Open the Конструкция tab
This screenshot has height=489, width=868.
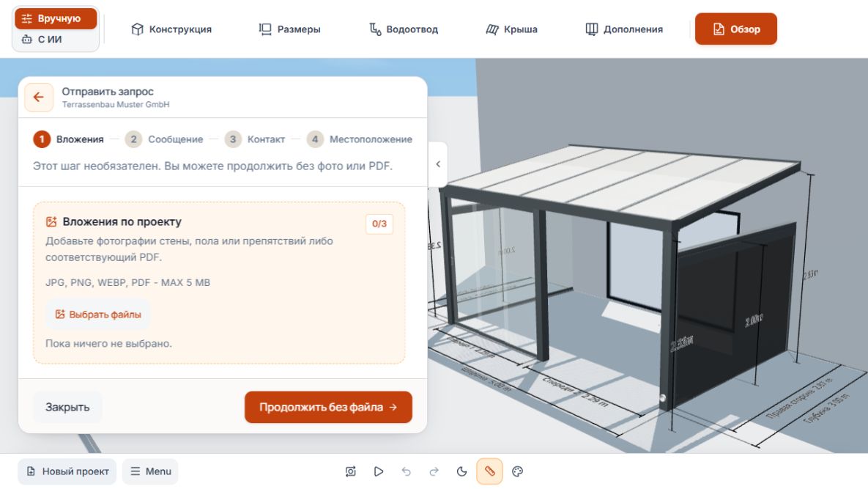(x=171, y=29)
